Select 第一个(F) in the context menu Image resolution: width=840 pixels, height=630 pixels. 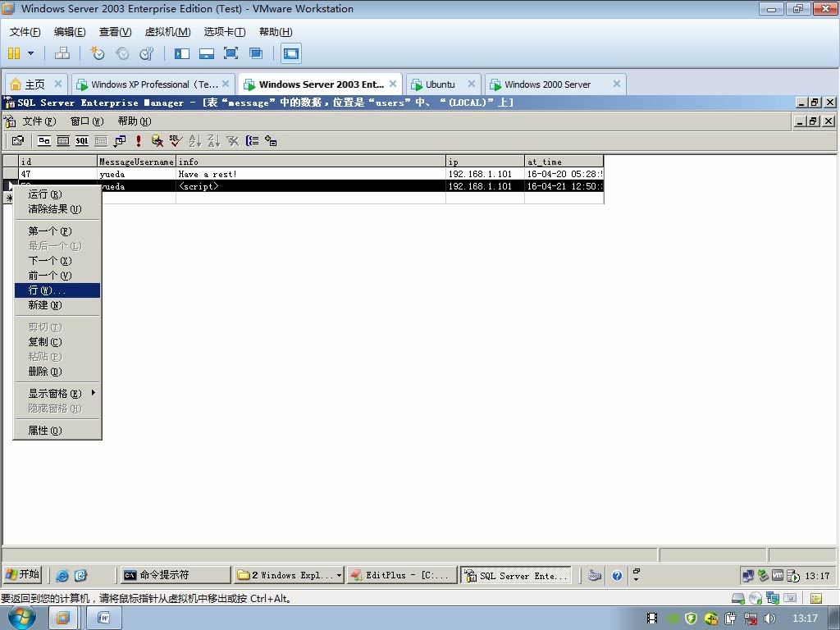coord(57,231)
